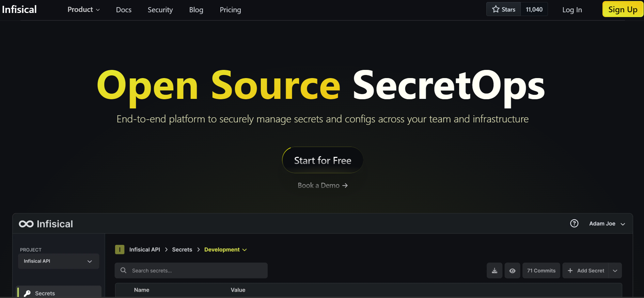Click the 11,040 stars count
Viewport: 644px width, 298px height.
[x=534, y=9]
